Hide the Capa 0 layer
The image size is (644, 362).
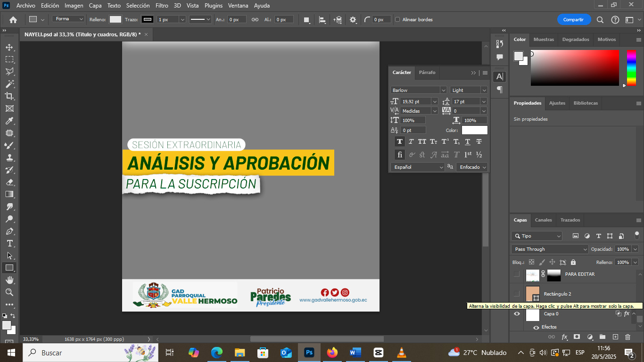click(517, 313)
